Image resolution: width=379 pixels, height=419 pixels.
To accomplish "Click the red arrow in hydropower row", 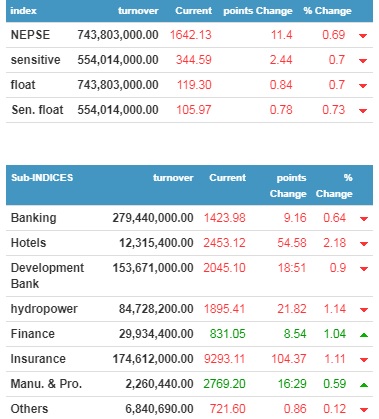I will 364,310.
